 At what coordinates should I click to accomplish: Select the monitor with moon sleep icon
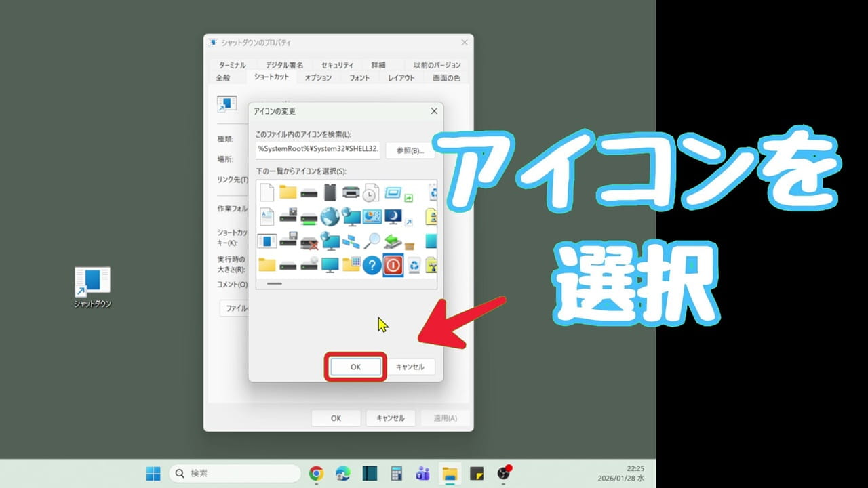pos(393,216)
